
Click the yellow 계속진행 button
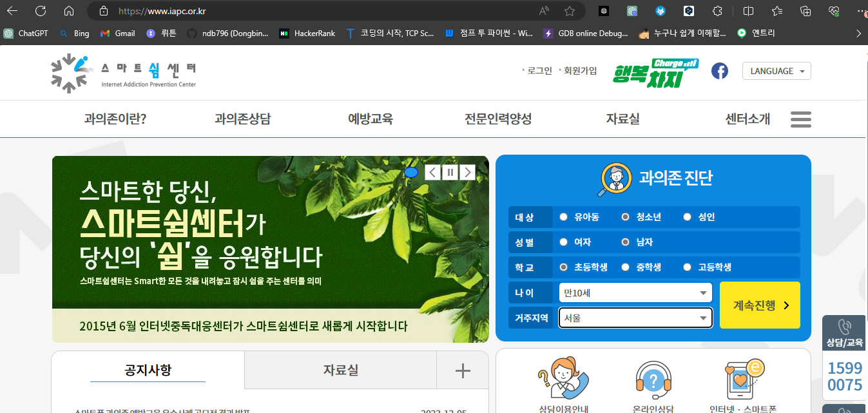point(760,305)
